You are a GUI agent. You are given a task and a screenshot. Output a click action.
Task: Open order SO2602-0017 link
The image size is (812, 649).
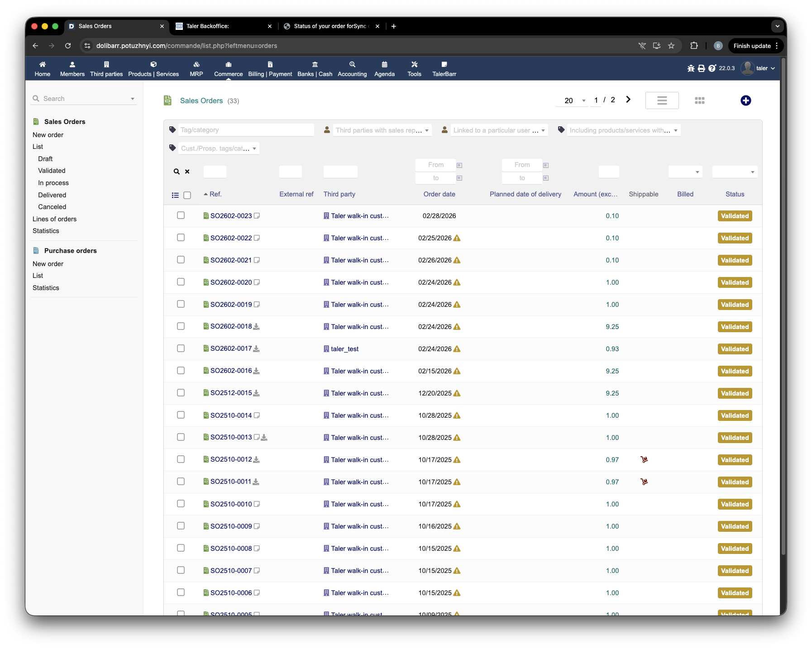[231, 348]
